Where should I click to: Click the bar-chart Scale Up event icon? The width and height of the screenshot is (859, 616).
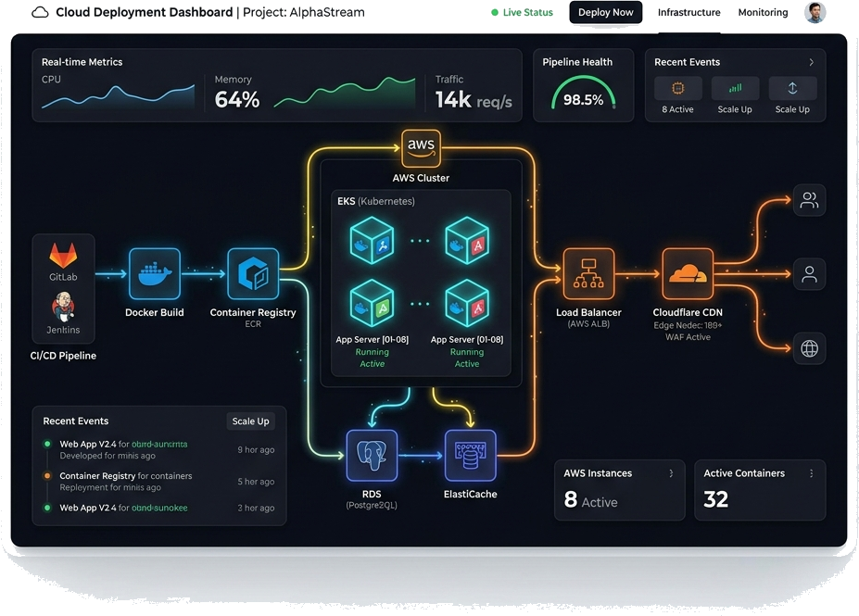coord(735,88)
